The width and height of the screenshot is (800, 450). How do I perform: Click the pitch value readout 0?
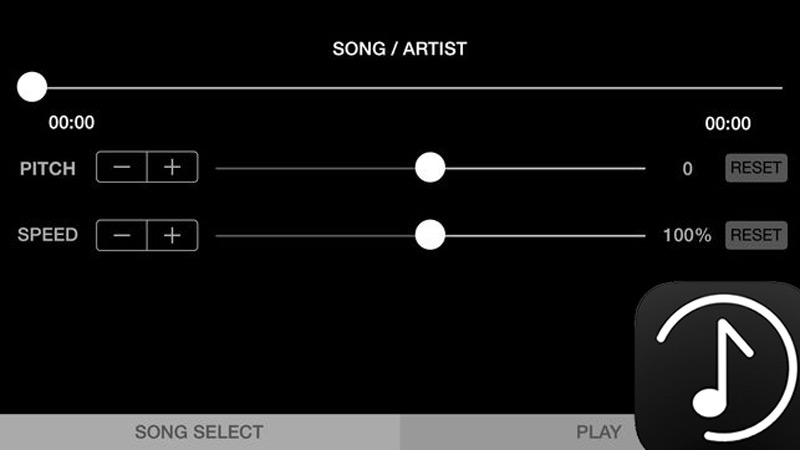(687, 169)
